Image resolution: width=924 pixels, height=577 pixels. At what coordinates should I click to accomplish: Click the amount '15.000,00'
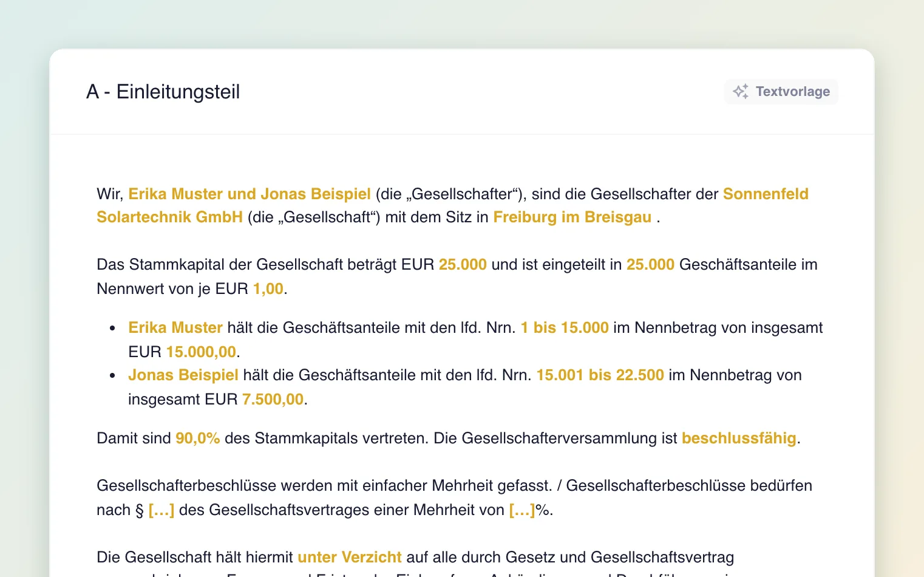click(x=201, y=352)
